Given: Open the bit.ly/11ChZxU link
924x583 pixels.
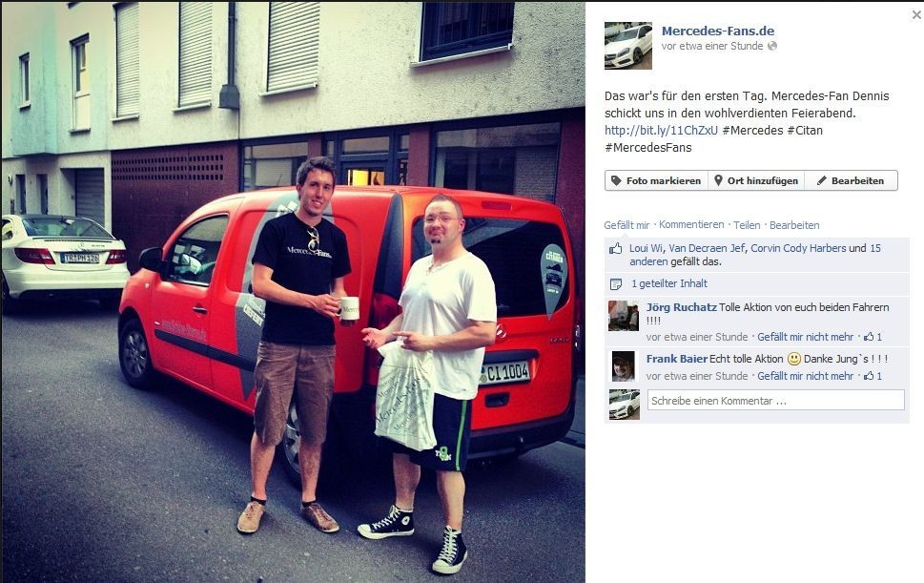Looking at the screenshot, I should (661, 131).
